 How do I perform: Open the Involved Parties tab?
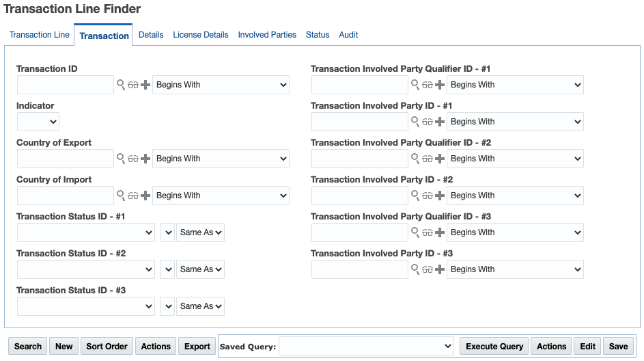pos(267,35)
